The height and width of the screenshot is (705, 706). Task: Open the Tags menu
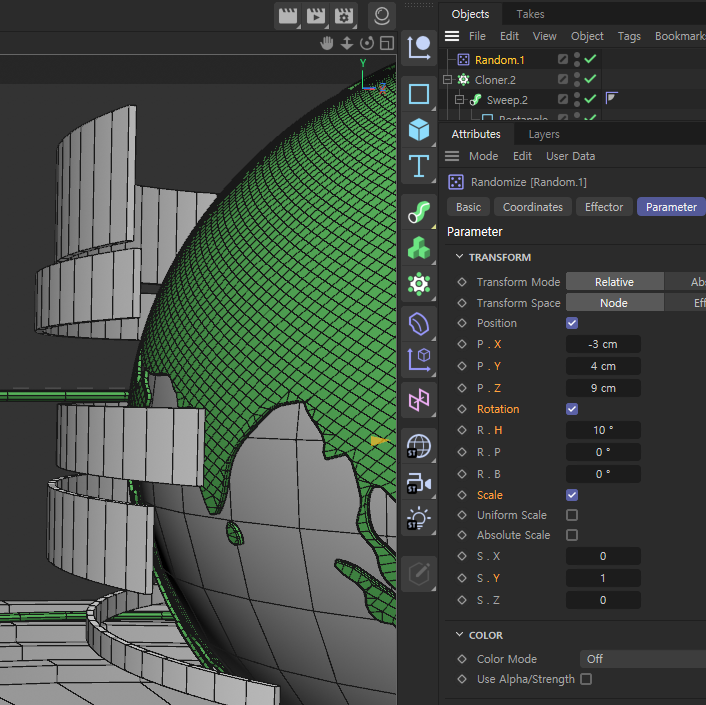tap(629, 36)
